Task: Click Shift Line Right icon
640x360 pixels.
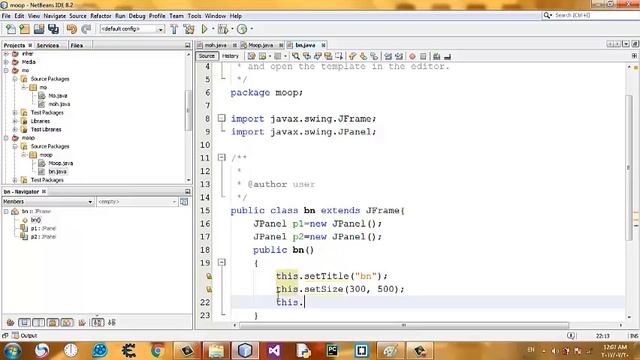Action: point(399,56)
